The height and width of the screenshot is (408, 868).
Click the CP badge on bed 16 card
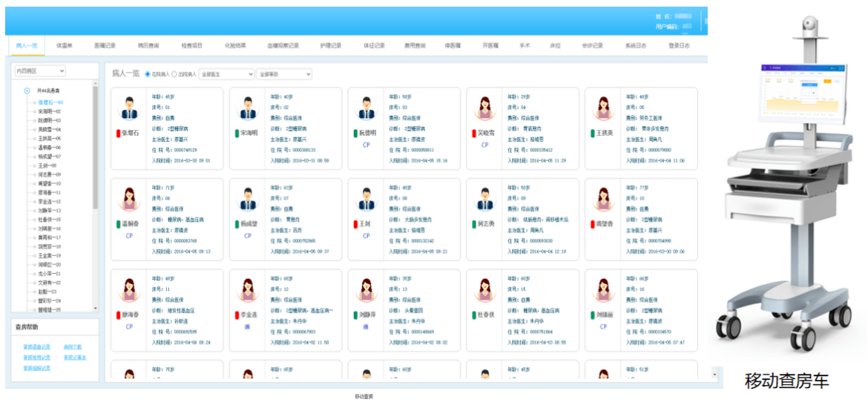[603, 326]
